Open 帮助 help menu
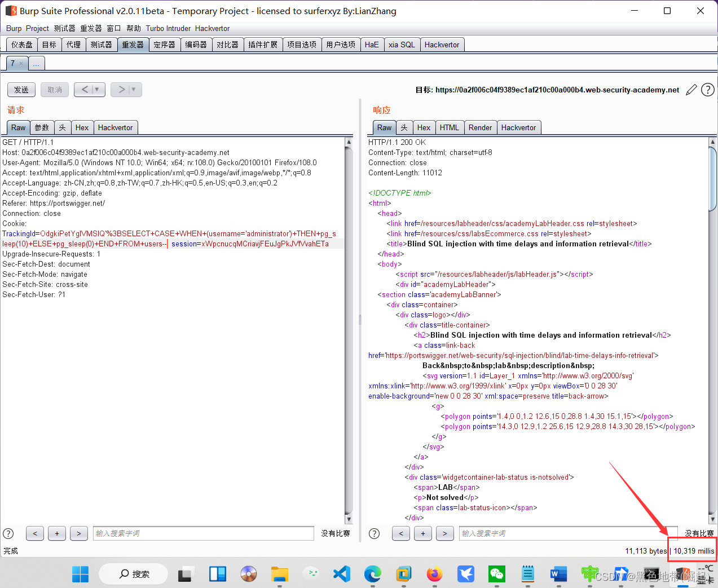This screenshot has height=588, width=718. click(x=134, y=28)
